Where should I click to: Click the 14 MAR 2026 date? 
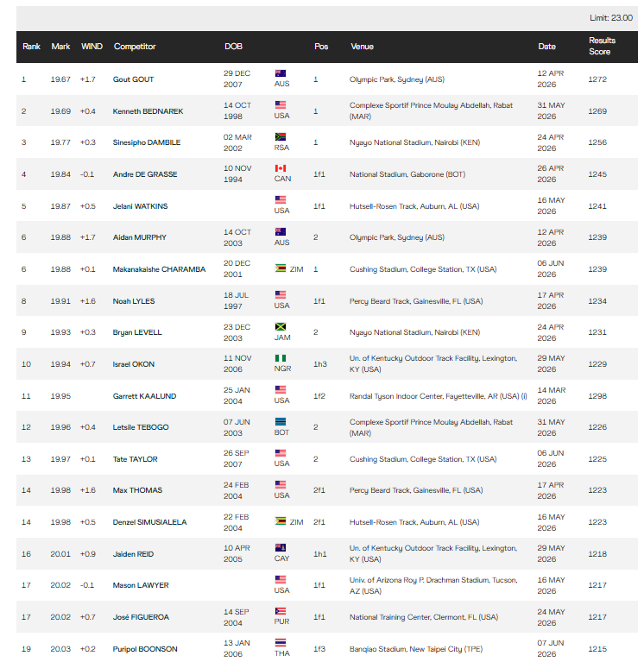tap(551, 395)
